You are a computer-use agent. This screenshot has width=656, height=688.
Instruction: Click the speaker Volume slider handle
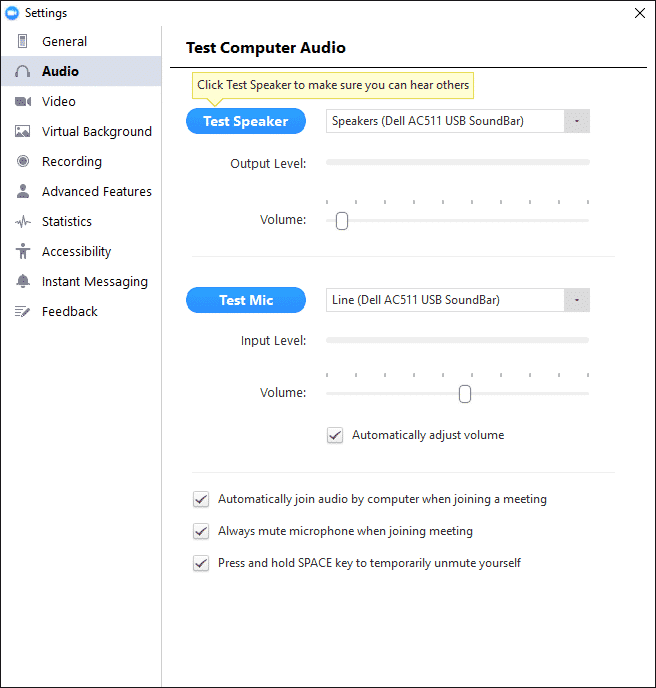point(342,221)
